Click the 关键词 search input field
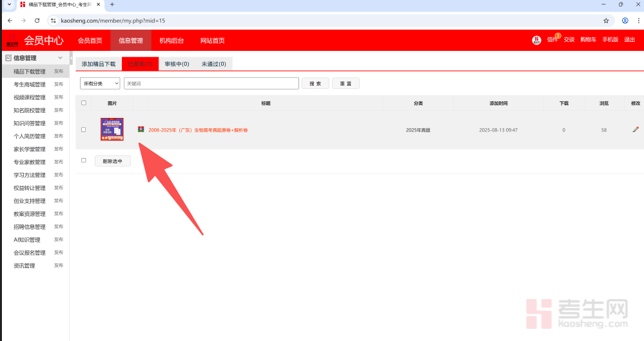The height and width of the screenshot is (341, 644). tap(211, 83)
